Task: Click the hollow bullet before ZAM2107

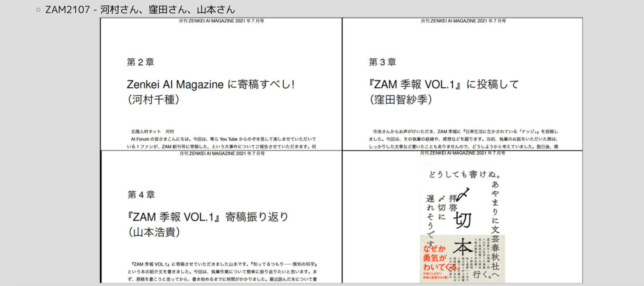Action: click(x=38, y=10)
